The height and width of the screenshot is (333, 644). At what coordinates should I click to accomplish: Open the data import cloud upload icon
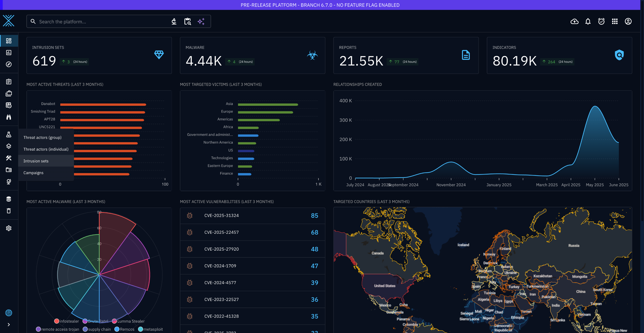[x=574, y=21]
